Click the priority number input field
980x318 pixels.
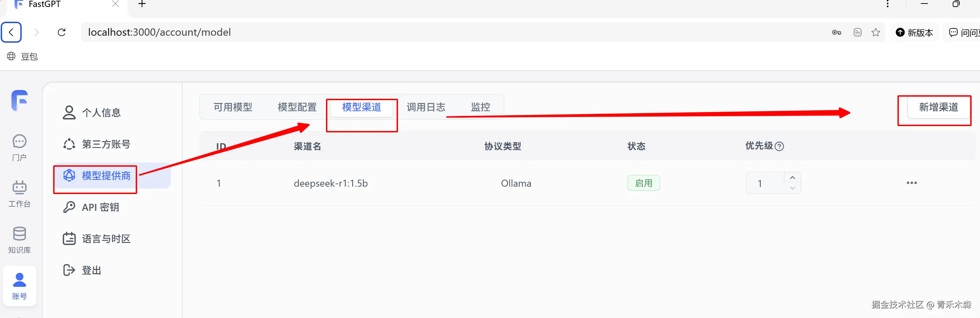(x=765, y=183)
